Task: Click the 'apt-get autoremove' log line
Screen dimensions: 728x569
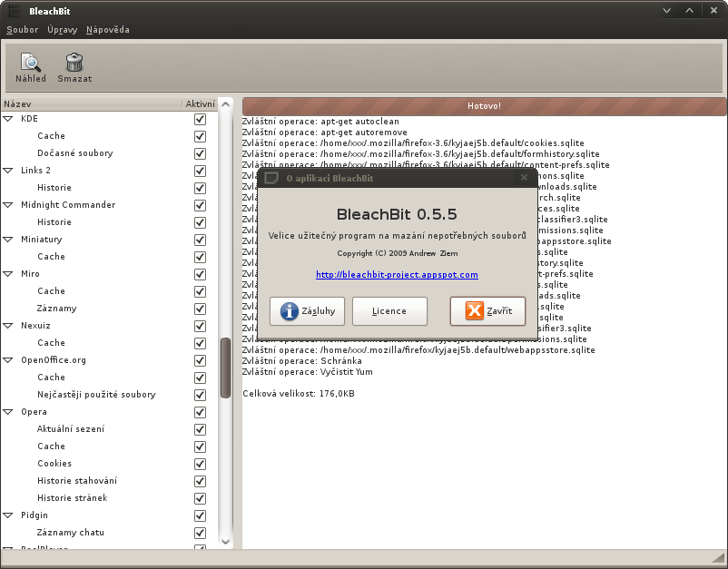Action: click(325, 132)
